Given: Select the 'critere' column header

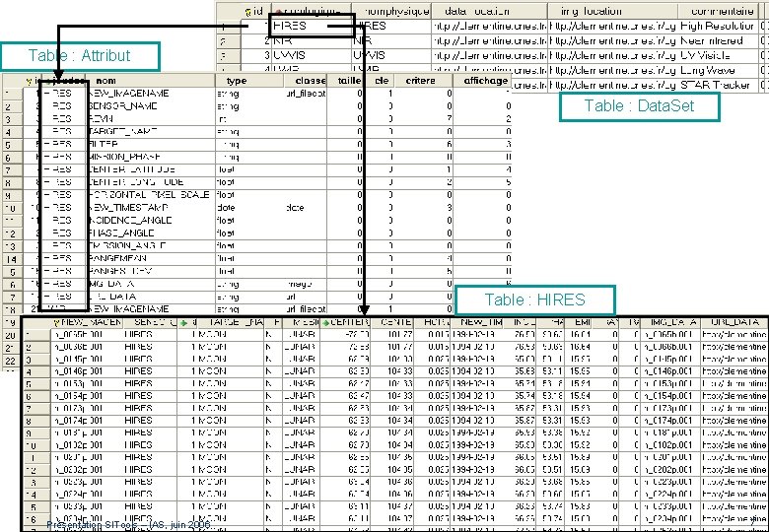Looking at the screenshot, I should pos(424,81).
